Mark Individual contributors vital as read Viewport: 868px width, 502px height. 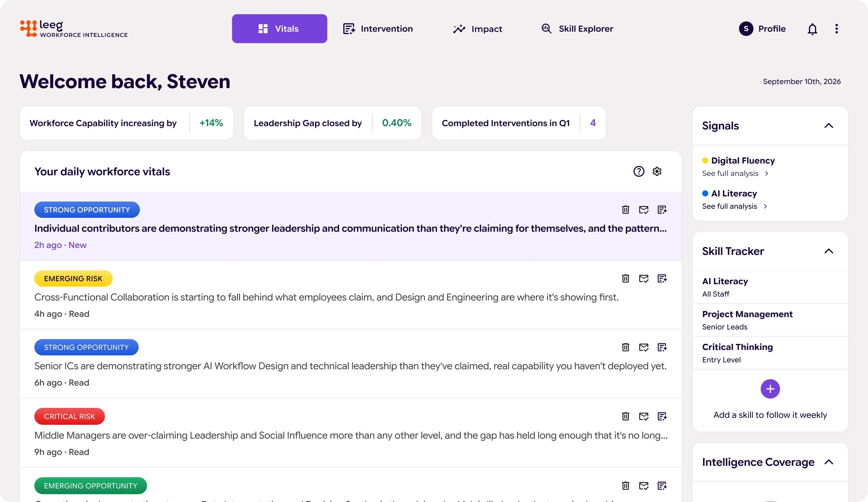tap(644, 210)
